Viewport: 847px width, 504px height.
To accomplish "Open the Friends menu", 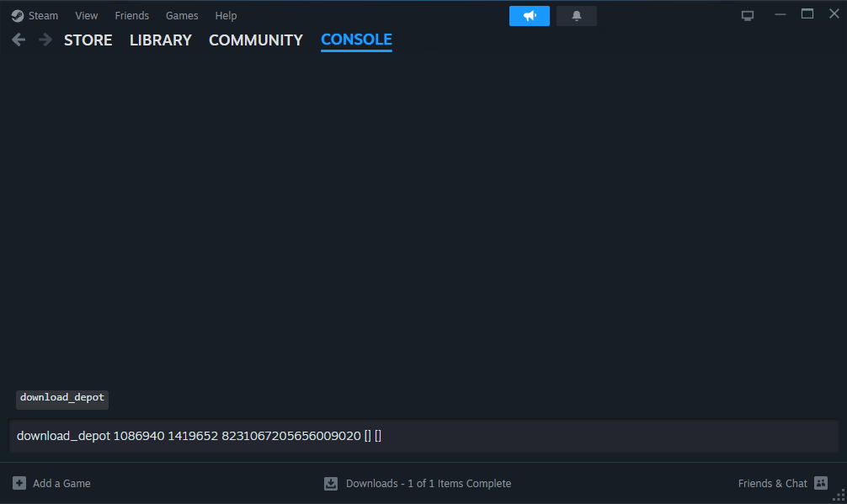I will (x=131, y=15).
